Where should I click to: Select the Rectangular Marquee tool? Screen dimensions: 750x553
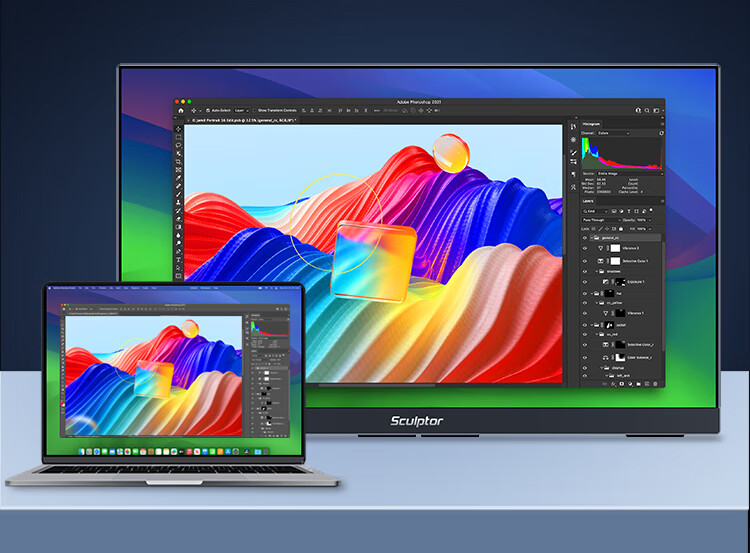(179, 137)
